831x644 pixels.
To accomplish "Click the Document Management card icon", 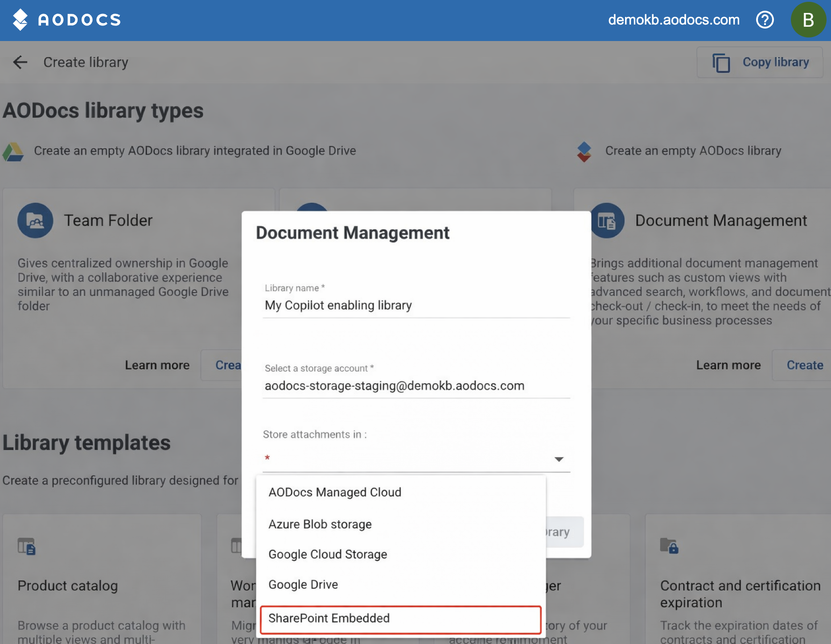I will (607, 220).
